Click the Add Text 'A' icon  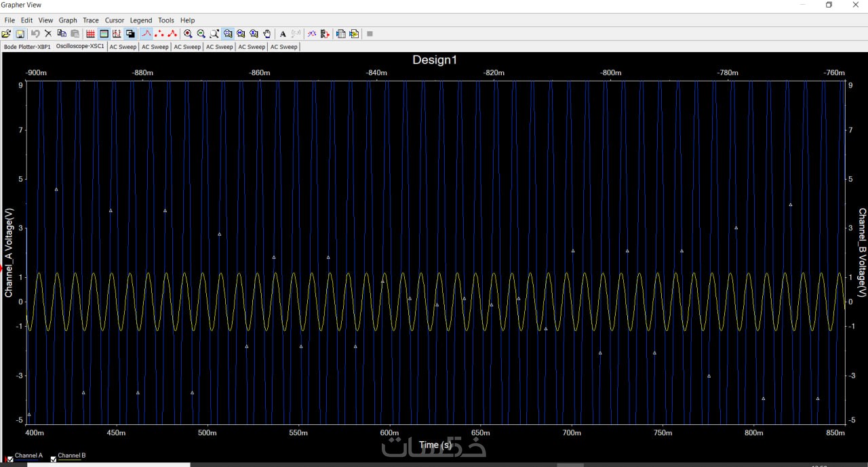(x=283, y=33)
